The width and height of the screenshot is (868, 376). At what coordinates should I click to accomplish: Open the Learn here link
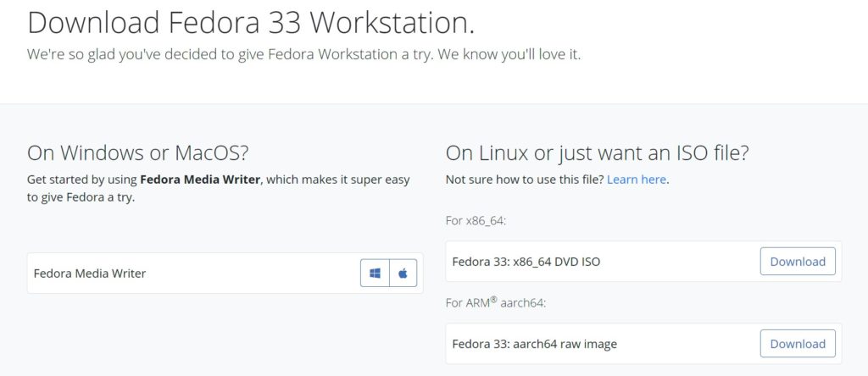click(637, 180)
